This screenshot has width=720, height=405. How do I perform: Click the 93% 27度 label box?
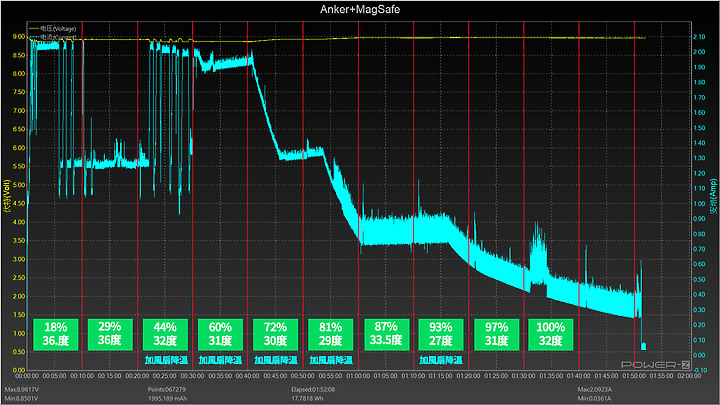click(x=441, y=334)
